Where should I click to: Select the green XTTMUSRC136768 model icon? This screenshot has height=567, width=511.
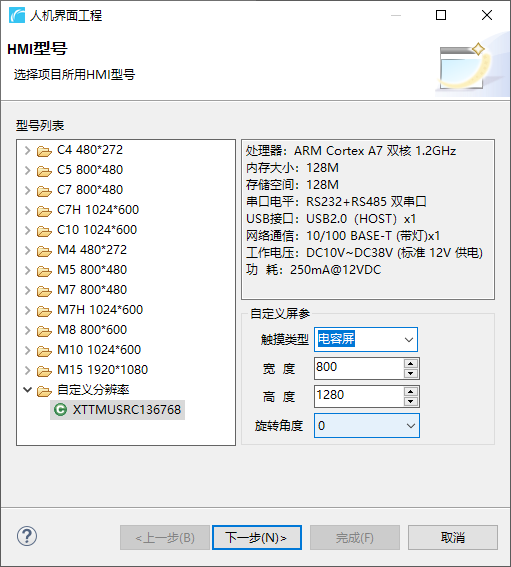pyautogui.click(x=60, y=410)
